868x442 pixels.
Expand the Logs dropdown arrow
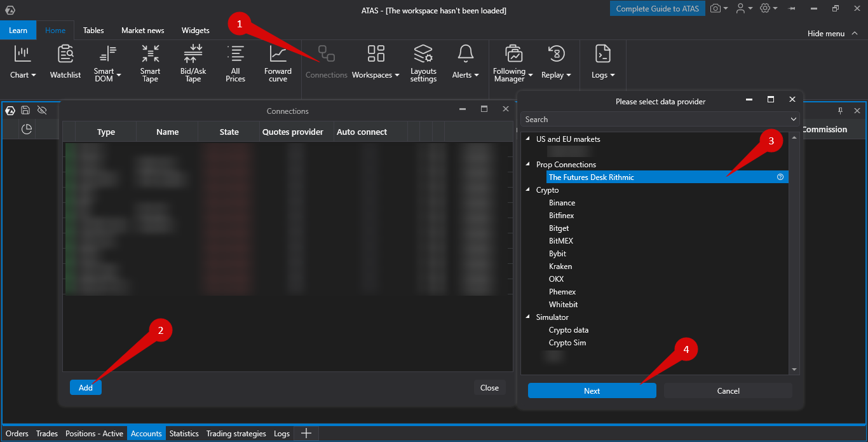[613, 75]
